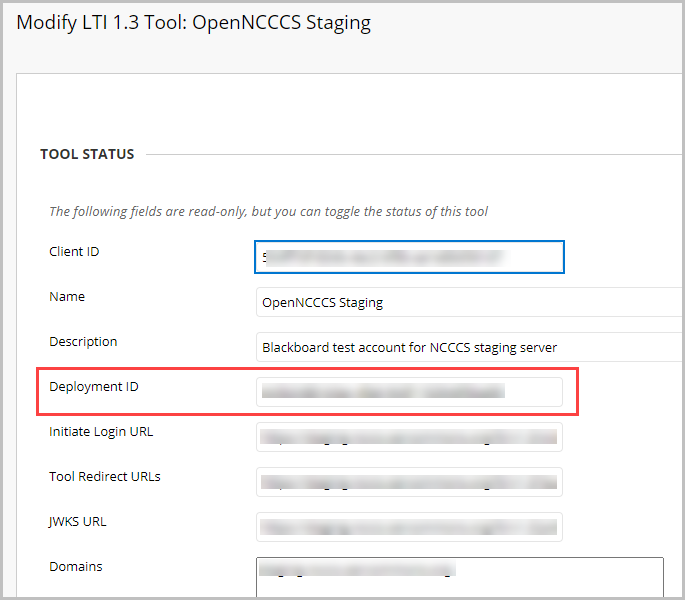This screenshot has width=685, height=600.
Task: Click the Modify LTI 1.3 Tool page title
Action: click(x=194, y=23)
